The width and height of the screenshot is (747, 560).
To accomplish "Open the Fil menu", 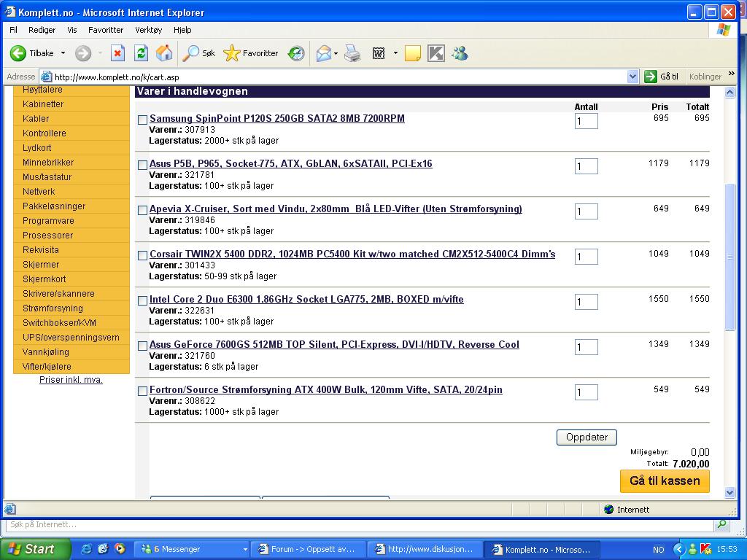I will pyautogui.click(x=13, y=29).
